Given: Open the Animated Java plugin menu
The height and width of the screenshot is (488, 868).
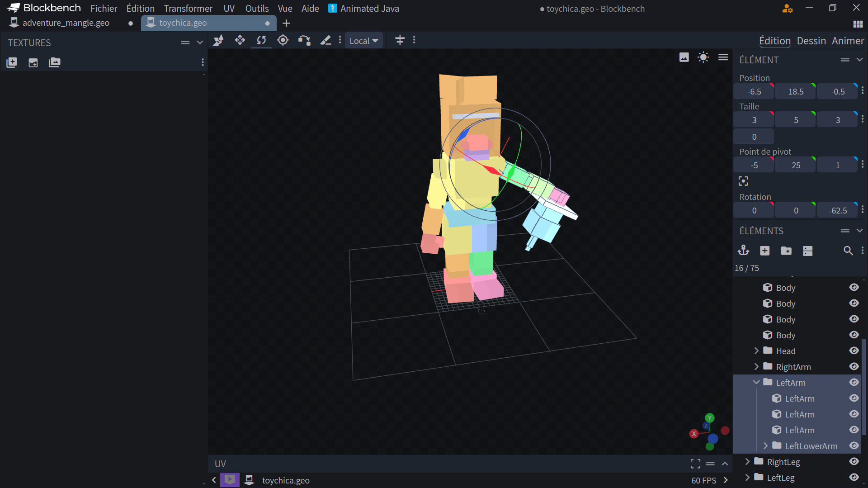Looking at the screenshot, I should [x=364, y=9].
